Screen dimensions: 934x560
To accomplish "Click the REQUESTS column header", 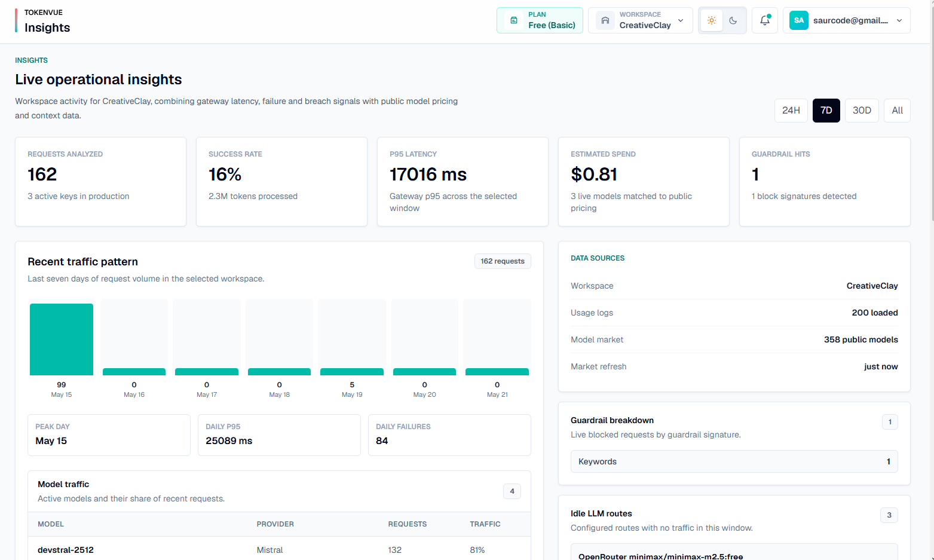I will point(408,524).
